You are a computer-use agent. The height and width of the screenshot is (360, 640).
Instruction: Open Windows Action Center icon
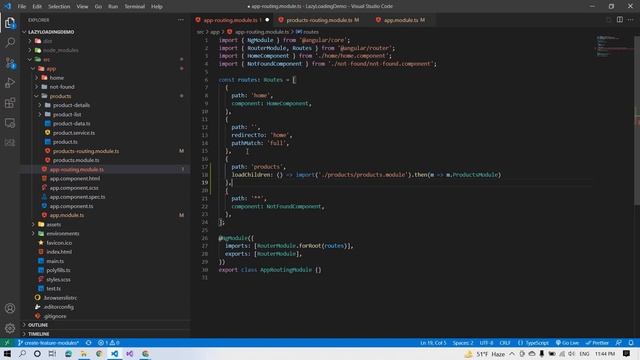pos(627,354)
